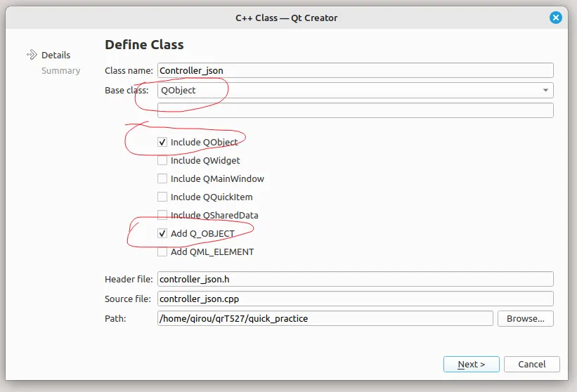Focus the Source file field

[x=356, y=299]
